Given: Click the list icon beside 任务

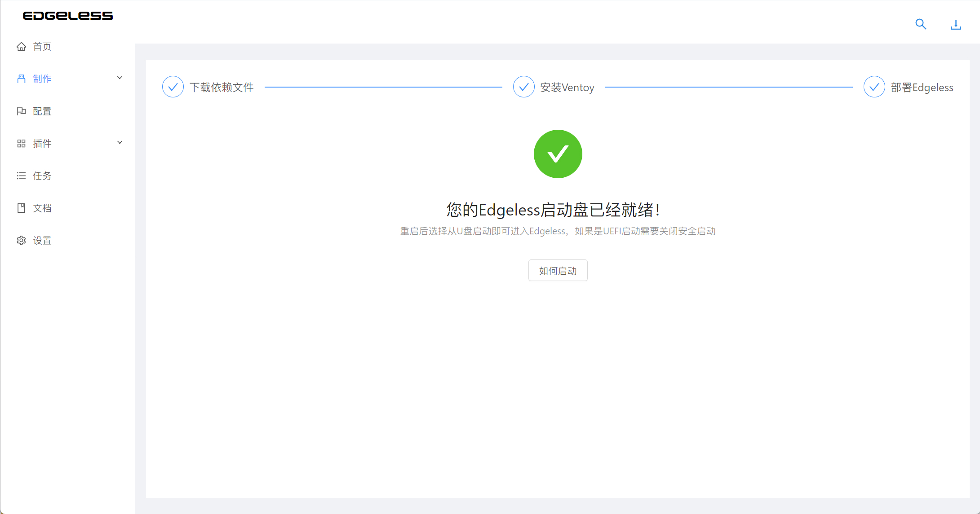Looking at the screenshot, I should coord(21,176).
